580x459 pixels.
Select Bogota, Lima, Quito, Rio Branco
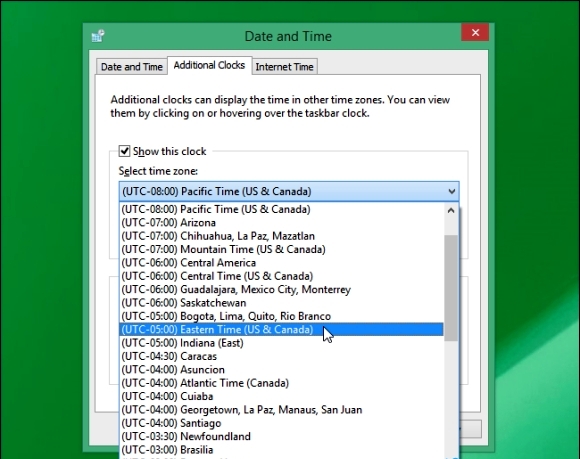[281, 316]
